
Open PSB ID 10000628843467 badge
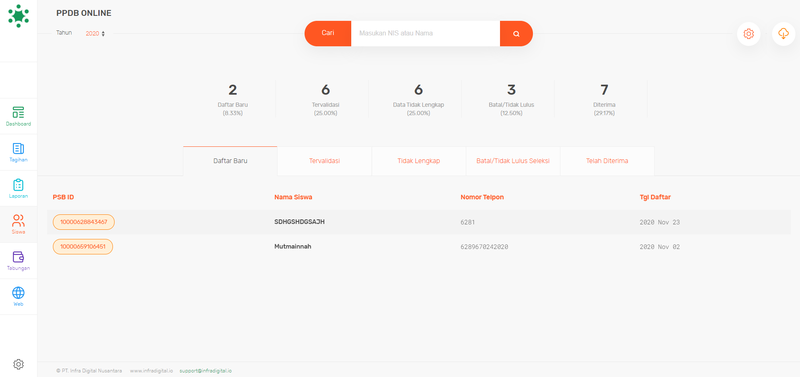[x=84, y=222]
